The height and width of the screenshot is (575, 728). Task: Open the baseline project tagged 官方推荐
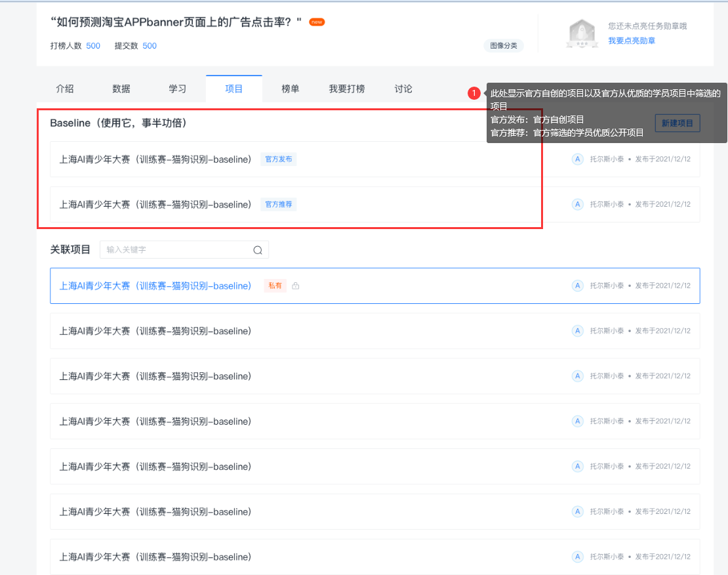pos(374,205)
